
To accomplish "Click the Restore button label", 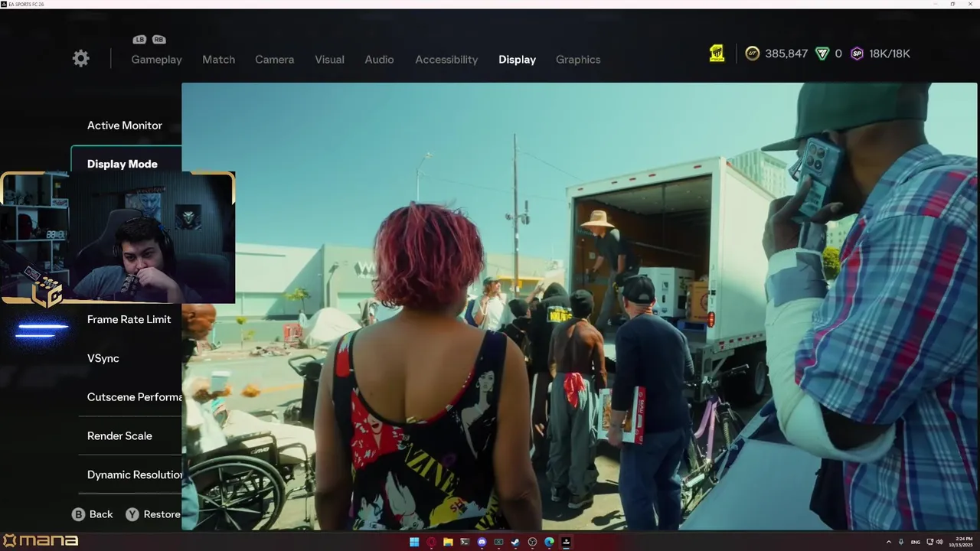I will click(x=162, y=514).
